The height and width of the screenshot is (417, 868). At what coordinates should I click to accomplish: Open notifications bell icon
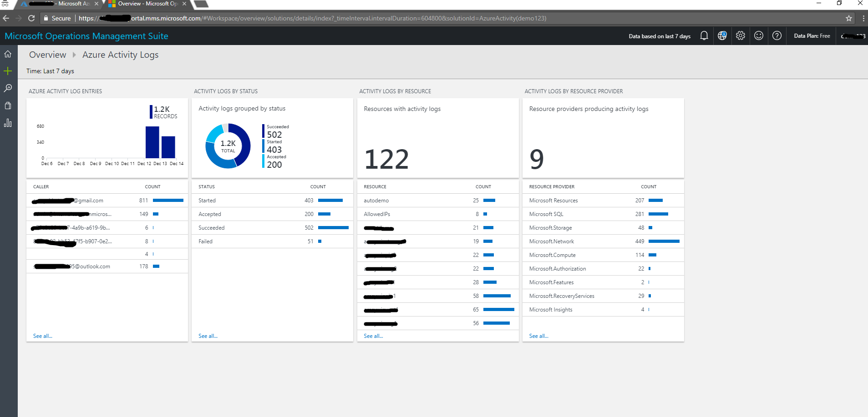704,35
